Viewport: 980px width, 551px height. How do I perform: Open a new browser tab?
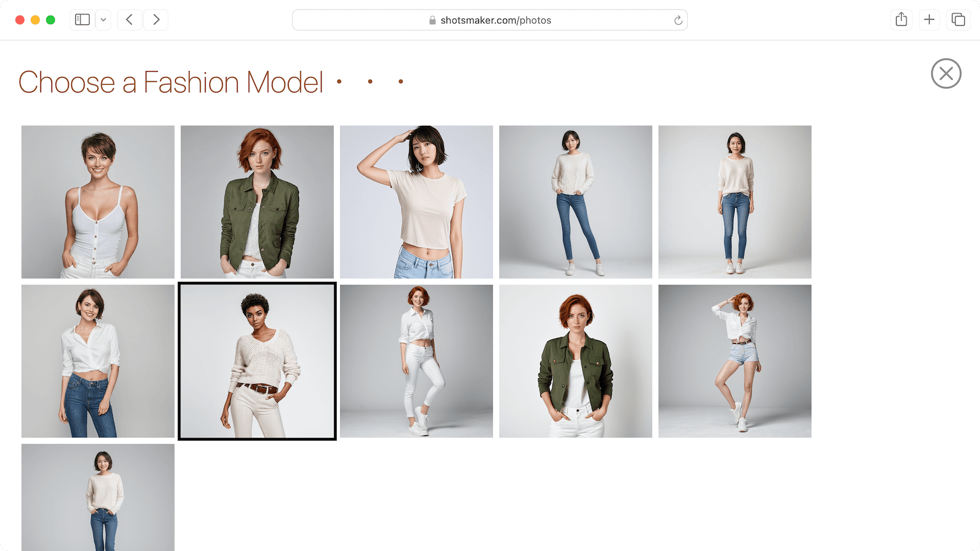click(929, 20)
